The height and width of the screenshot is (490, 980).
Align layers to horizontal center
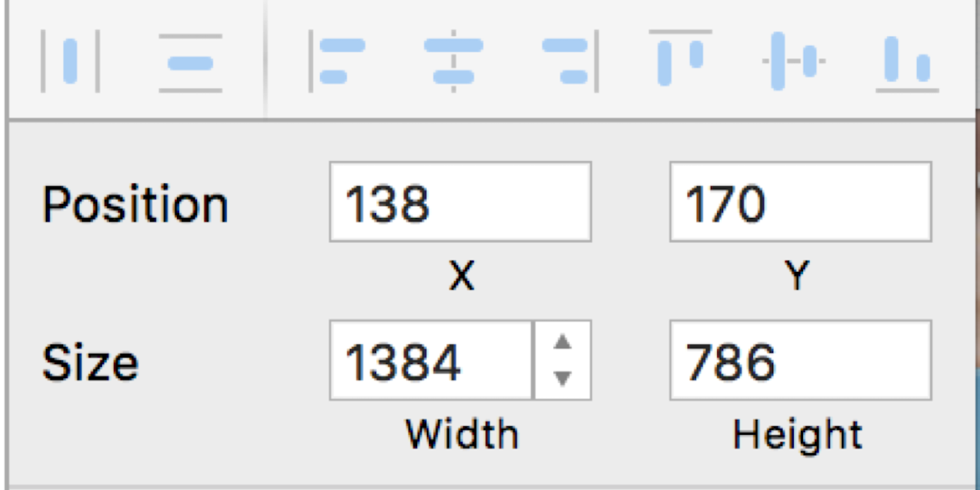click(x=453, y=62)
